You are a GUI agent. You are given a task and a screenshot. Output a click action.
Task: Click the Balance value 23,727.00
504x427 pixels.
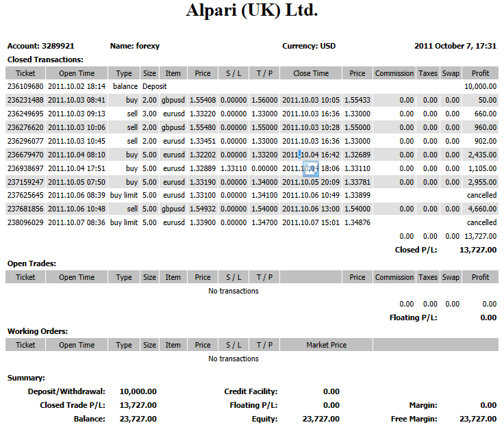click(138, 419)
